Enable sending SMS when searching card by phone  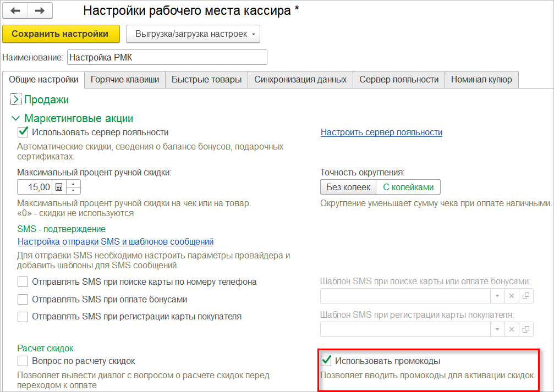click(x=23, y=282)
